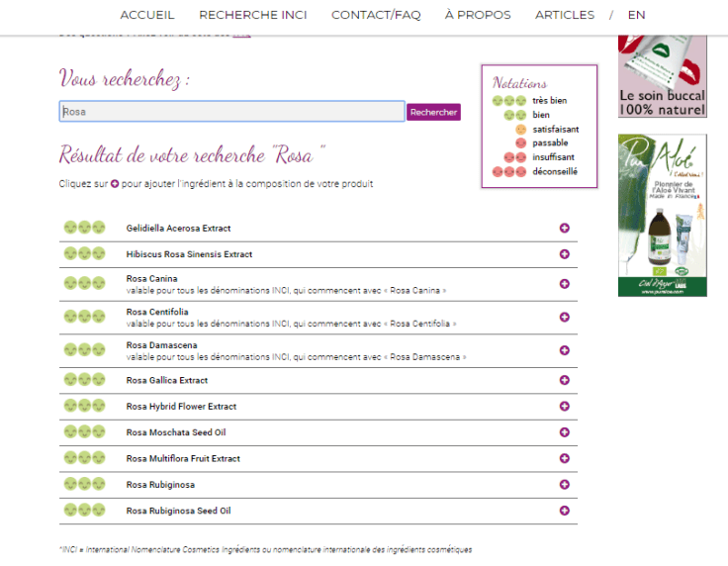This screenshot has width=728, height=566.
Task: Click green smiley rating of Rosa Rubiginosa
Action: (x=84, y=485)
